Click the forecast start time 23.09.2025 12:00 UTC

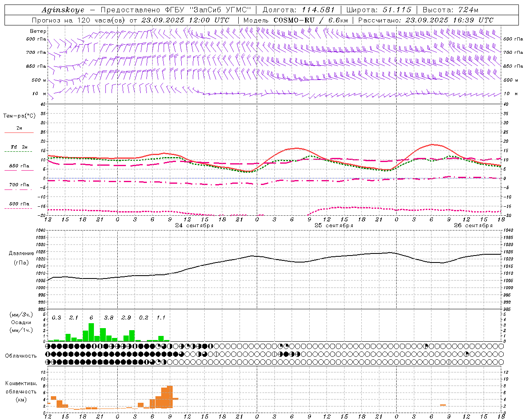(185, 20)
